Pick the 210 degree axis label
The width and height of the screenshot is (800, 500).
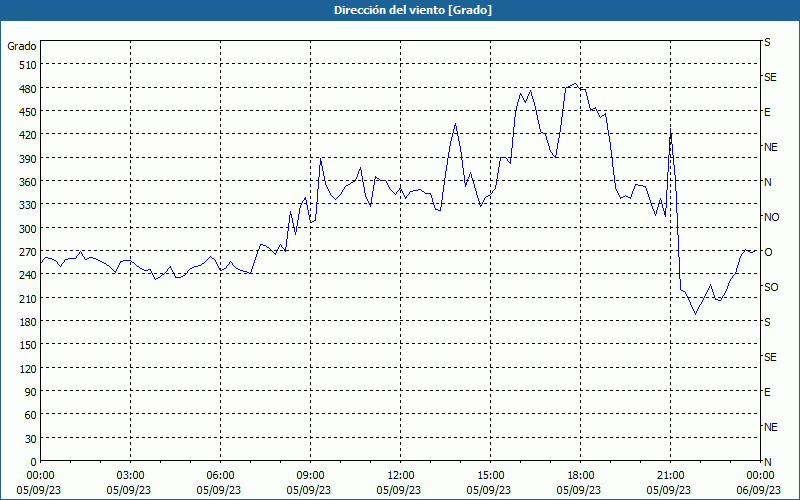pyautogui.click(x=28, y=298)
